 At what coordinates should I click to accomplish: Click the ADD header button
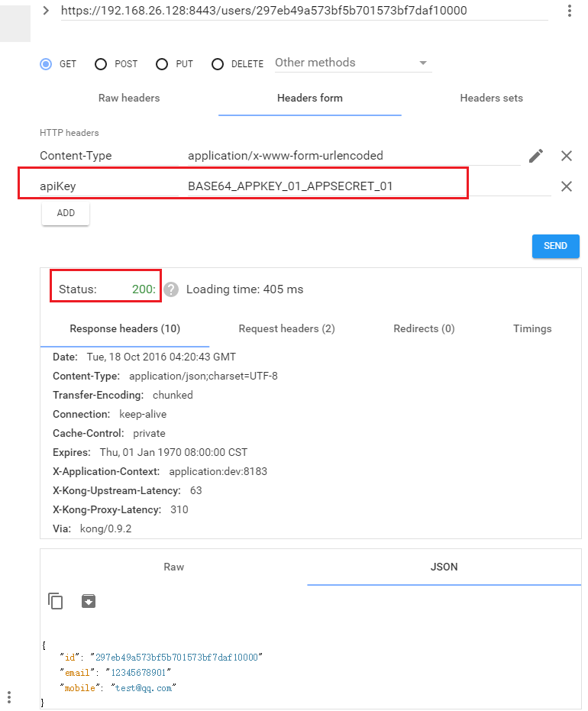[66, 213]
